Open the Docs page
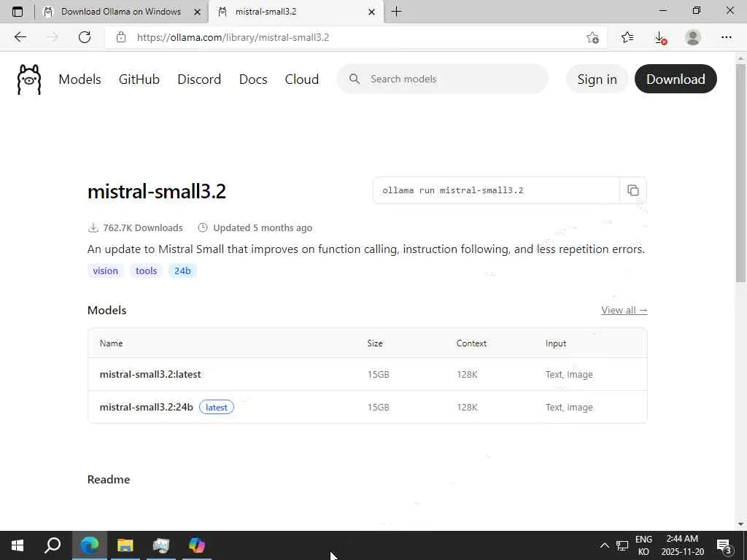The image size is (747, 560). pos(253,79)
